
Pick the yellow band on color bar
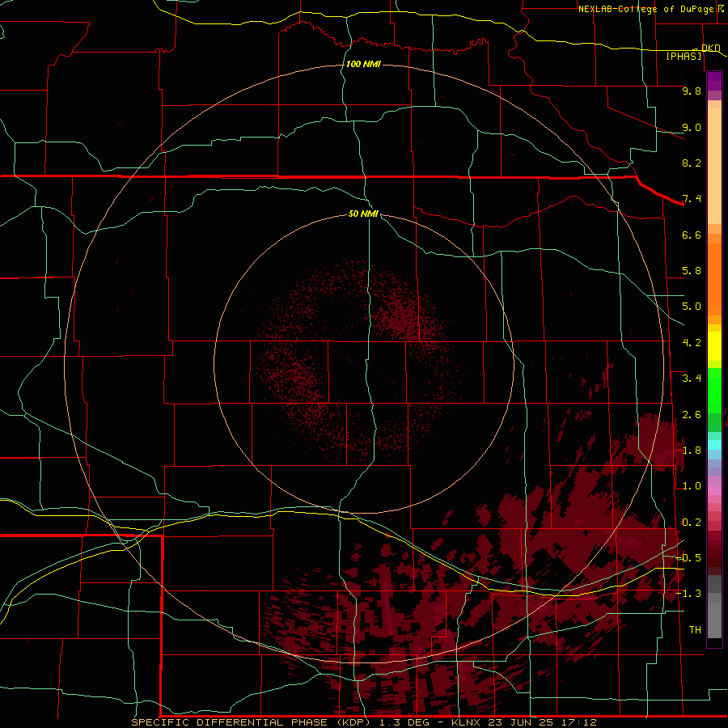click(x=714, y=346)
